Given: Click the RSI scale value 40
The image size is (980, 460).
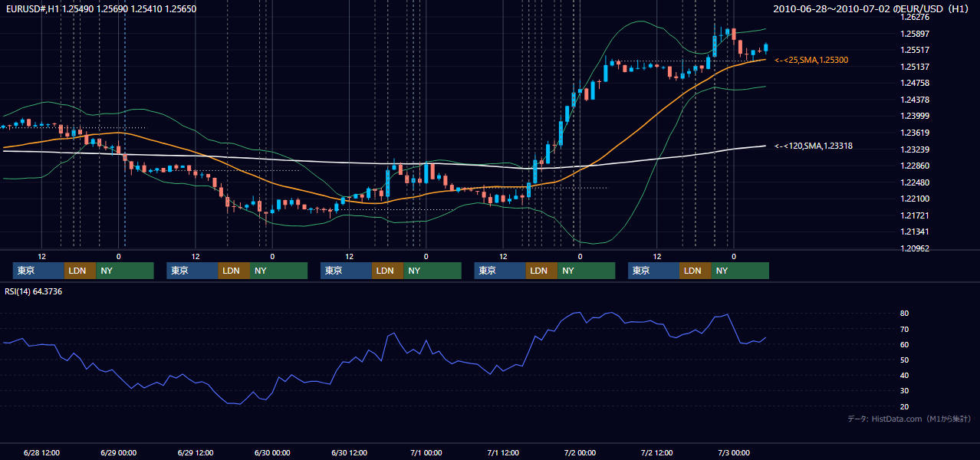Looking at the screenshot, I should tap(905, 375).
